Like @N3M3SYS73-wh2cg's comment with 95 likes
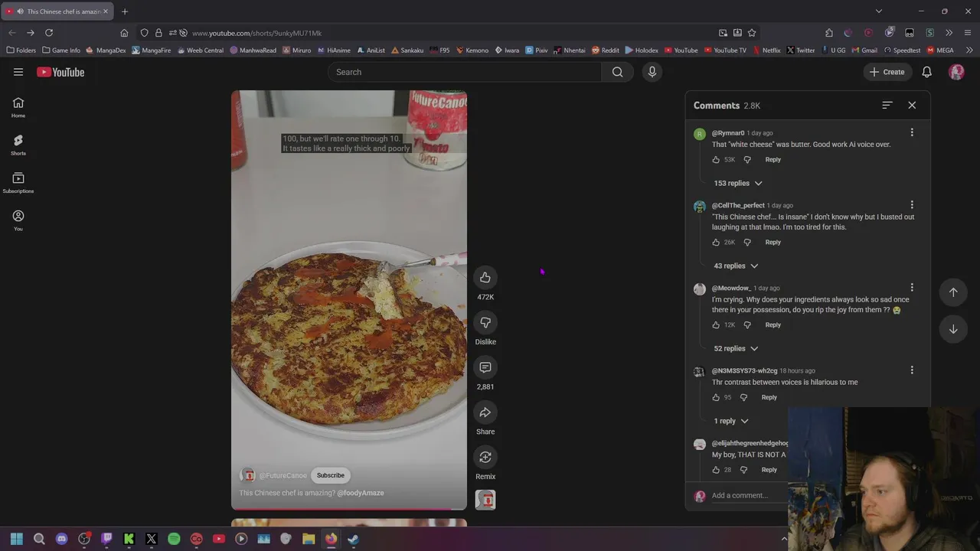The image size is (980, 551). [x=716, y=397]
